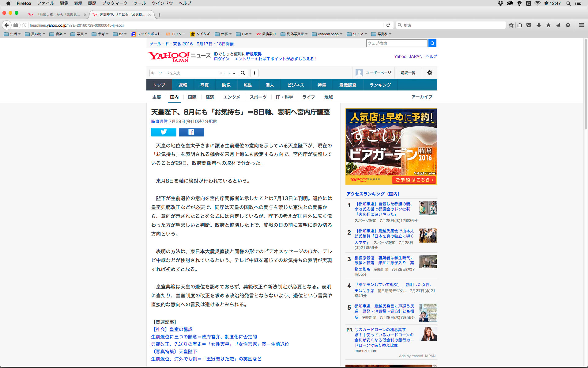588x368 pixels.
Task: Click the Yahoo News settings gear icon
Action: point(429,73)
